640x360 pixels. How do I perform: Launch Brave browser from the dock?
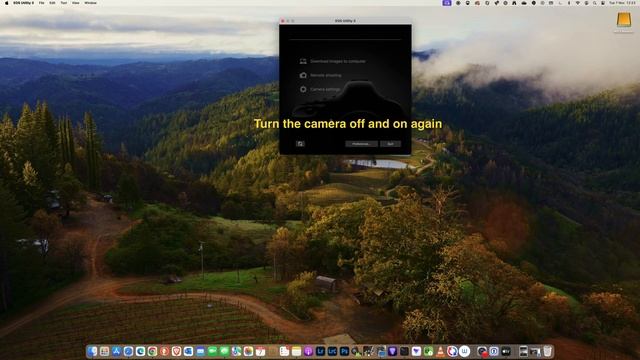coord(176,351)
